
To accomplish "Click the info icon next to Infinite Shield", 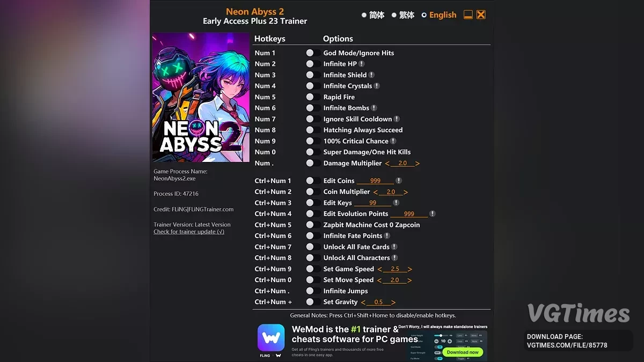I will click(371, 75).
